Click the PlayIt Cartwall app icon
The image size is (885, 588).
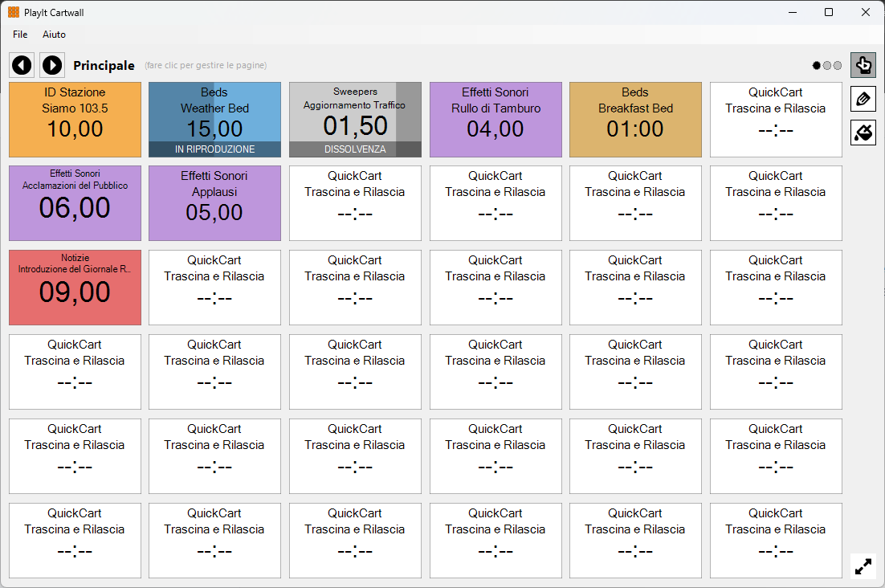[x=14, y=12]
